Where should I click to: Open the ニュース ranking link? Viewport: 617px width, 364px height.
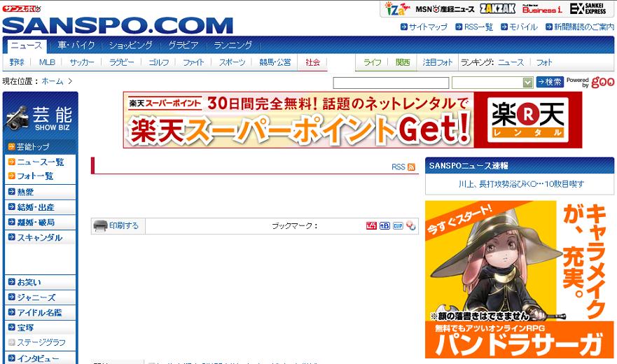pos(511,62)
